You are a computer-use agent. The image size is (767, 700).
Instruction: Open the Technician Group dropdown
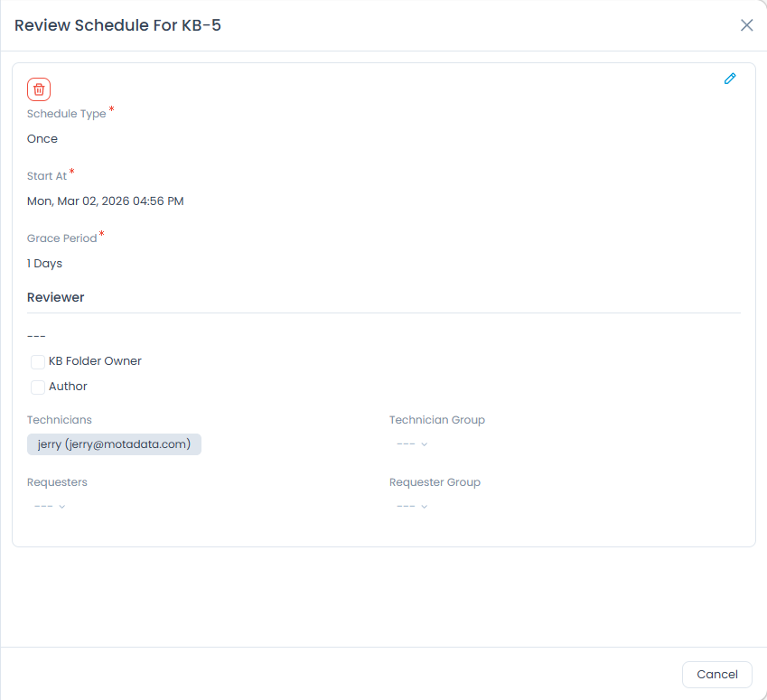(x=412, y=444)
